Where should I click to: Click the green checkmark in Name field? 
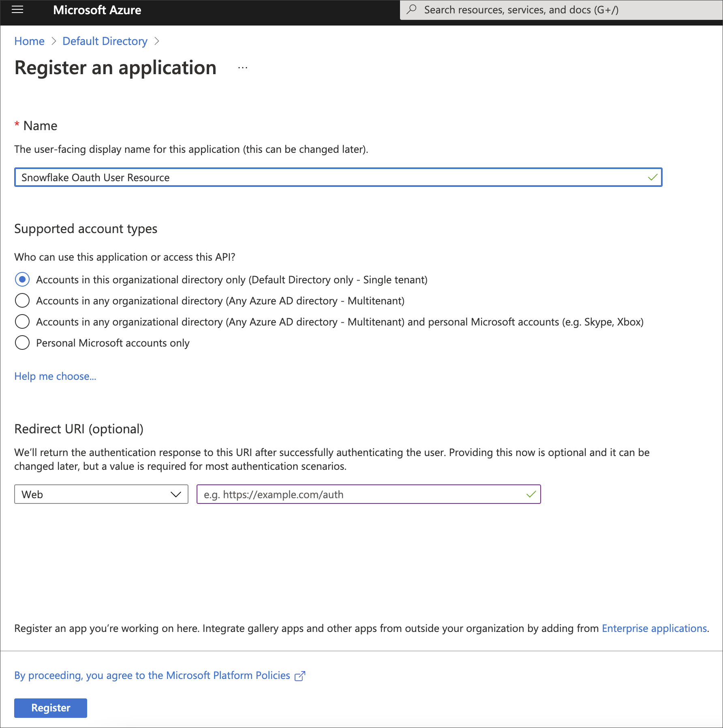(x=653, y=177)
